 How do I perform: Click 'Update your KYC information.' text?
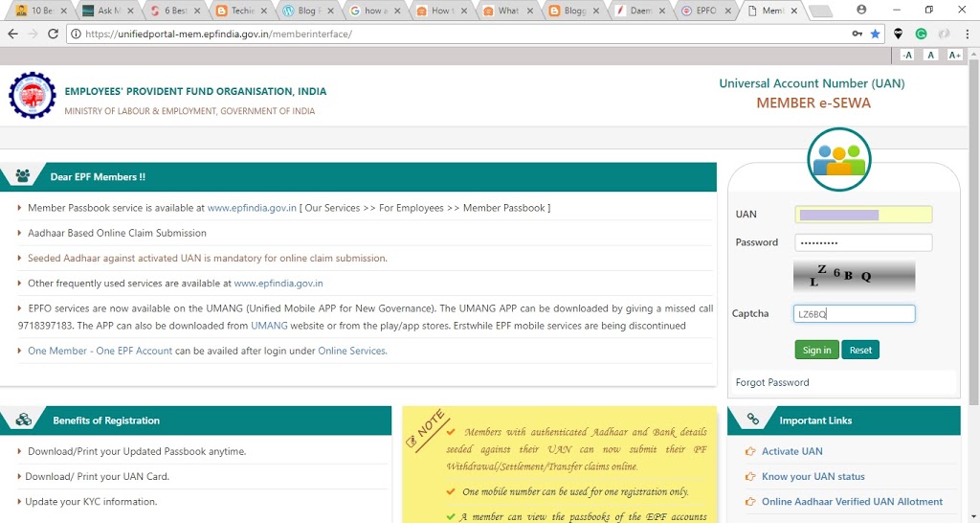point(91,501)
